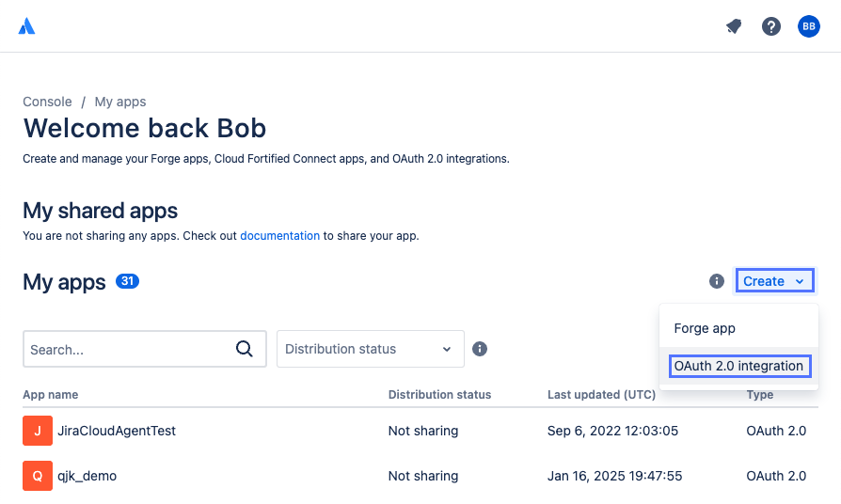
Task: Choose Forge app from the menu
Action: click(738, 328)
